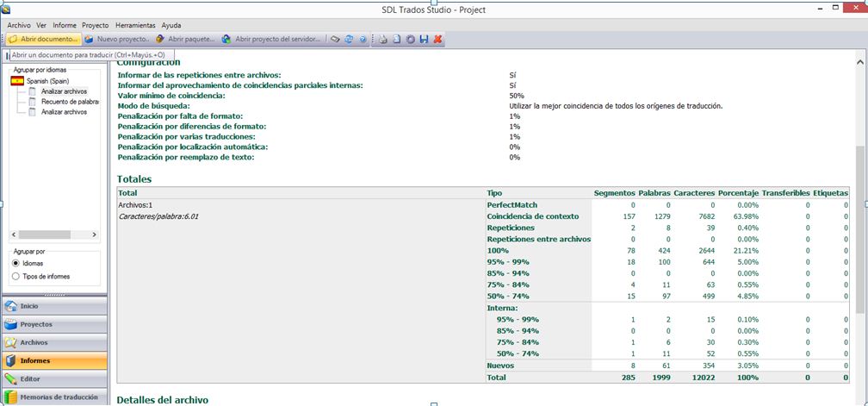This screenshot has width=868, height=406.
Task: Click the Totales section heading
Action: click(134, 179)
